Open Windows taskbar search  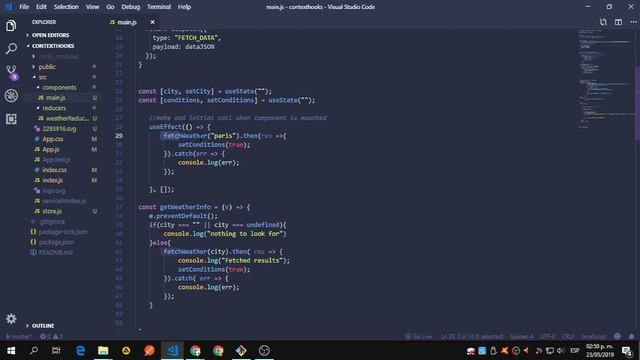[x=34, y=351]
